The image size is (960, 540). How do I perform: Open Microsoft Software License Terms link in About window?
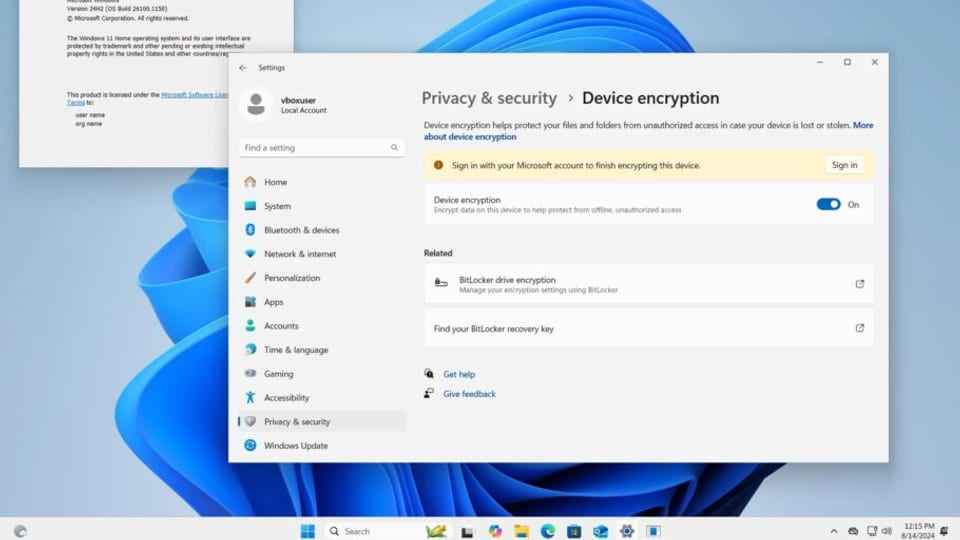pyautogui.click(x=195, y=95)
